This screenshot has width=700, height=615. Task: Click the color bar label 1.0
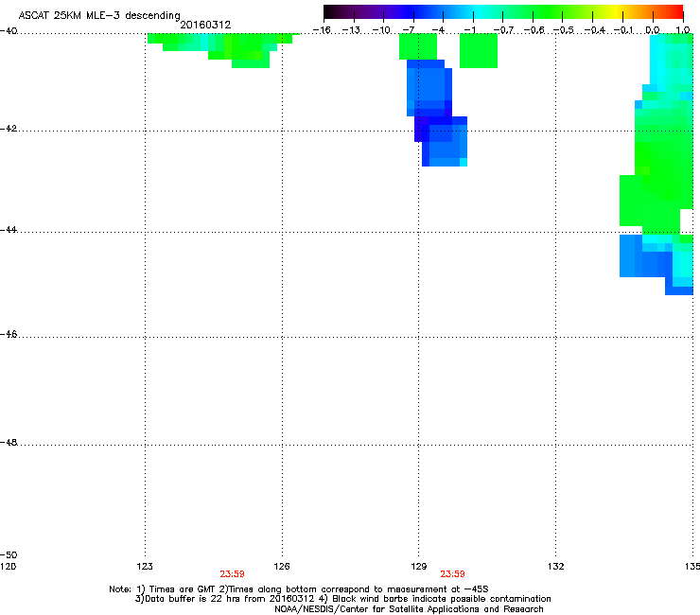tap(683, 30)
